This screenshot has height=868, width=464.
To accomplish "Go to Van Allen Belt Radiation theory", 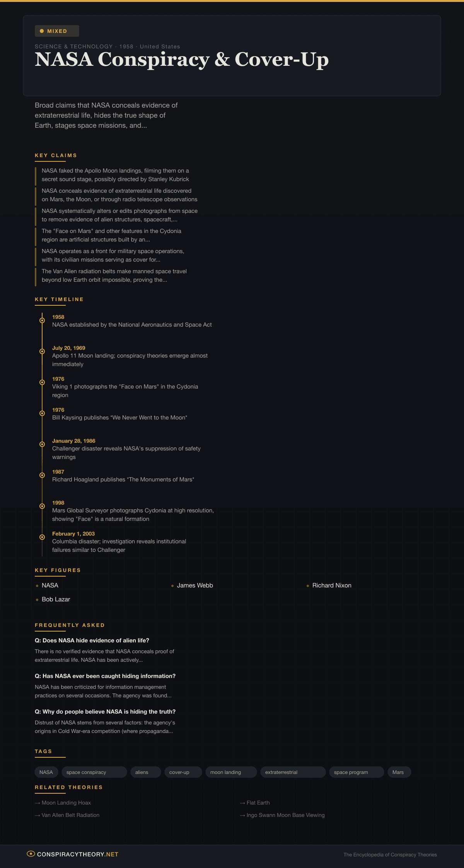I will point(70,815).
